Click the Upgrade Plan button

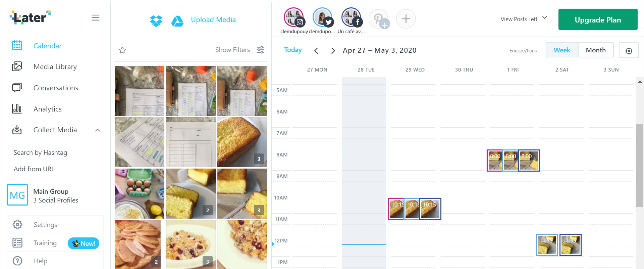click(x=598, y=19)
